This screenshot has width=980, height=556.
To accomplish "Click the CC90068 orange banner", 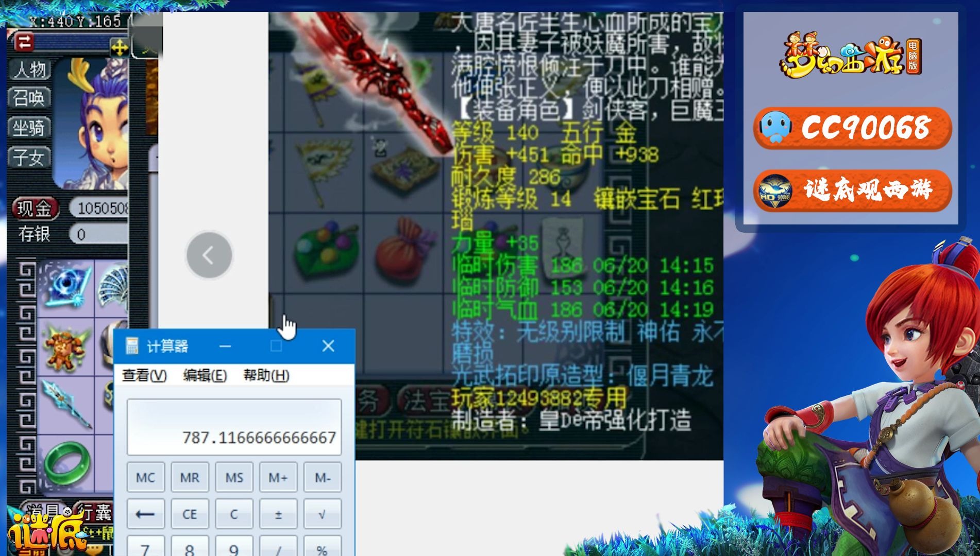I will [x=852, y=128].
